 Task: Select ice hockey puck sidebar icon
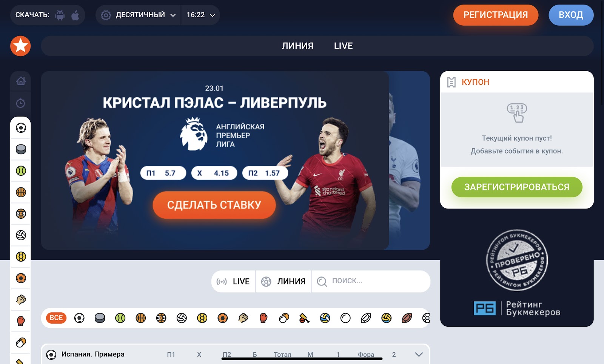pyautogui.click(x=21, y=149)
